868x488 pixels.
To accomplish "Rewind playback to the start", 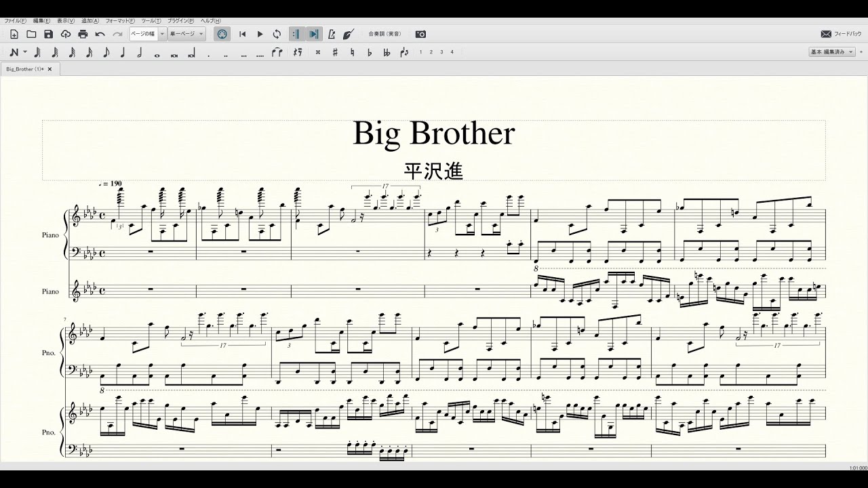I will pyautogui.click(x=242, y=34).
